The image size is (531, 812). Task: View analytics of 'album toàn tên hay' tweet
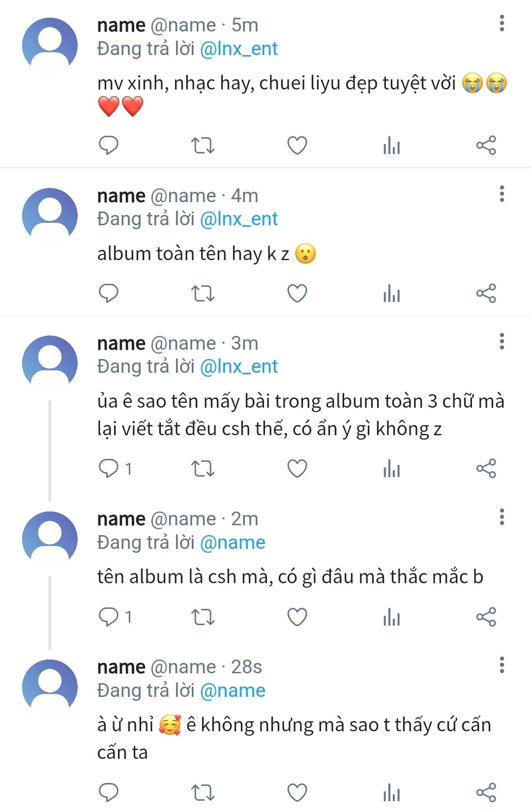coord(391,293)
